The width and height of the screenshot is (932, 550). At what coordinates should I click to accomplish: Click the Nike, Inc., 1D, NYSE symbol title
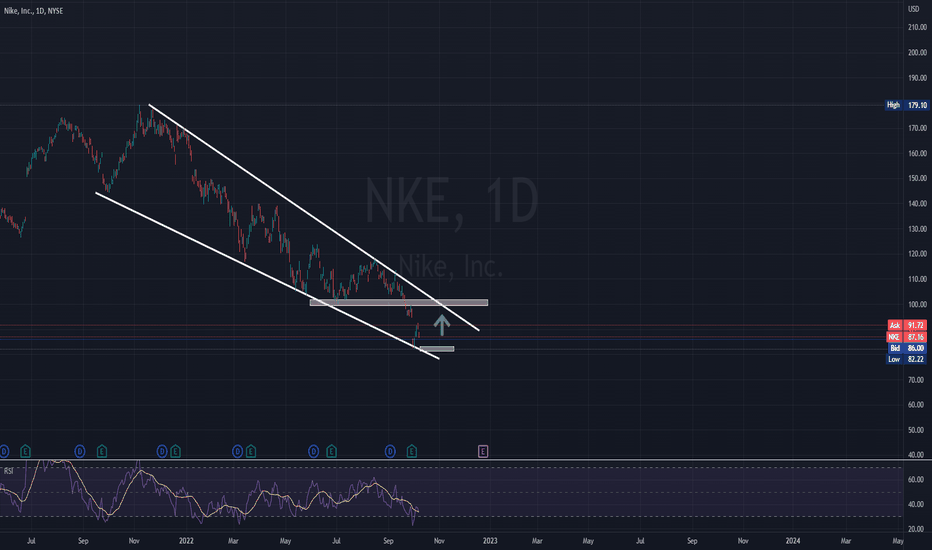[33, 11]
